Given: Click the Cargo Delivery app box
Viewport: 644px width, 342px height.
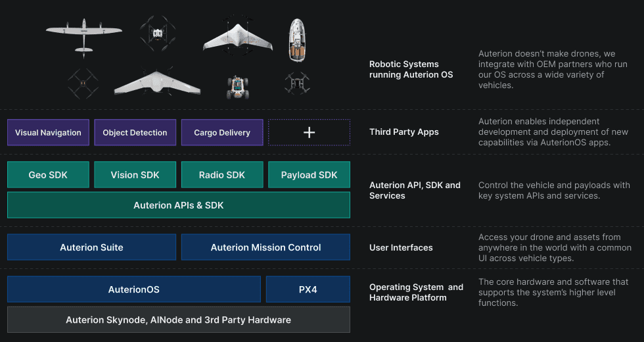Looking at the screenshot, I should pyautogui.click(x=222, y=132).
